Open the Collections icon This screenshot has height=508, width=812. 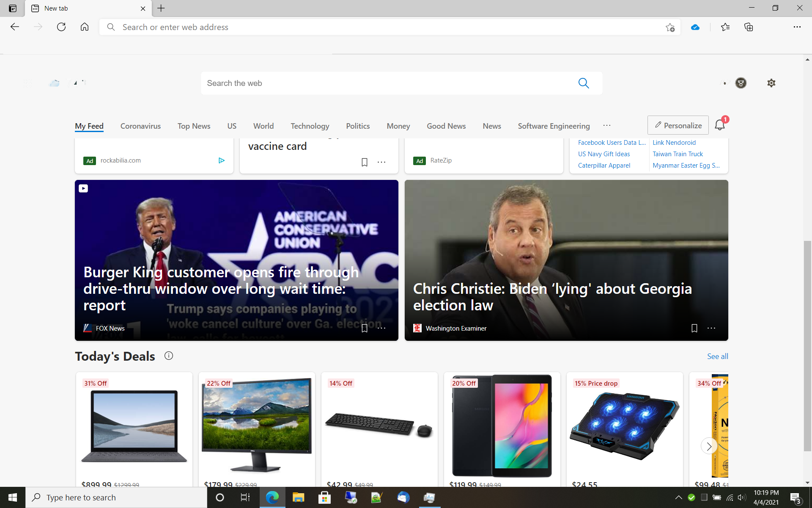pos(749,27)
